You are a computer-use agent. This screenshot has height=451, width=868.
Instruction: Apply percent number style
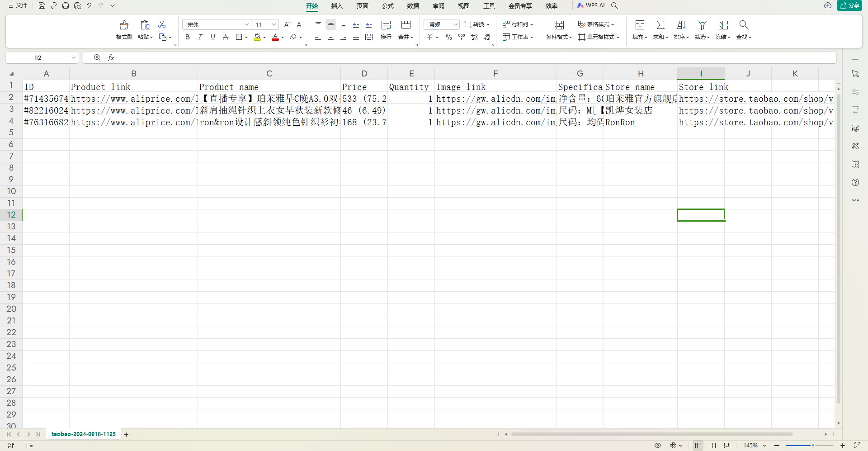point(449,37)
